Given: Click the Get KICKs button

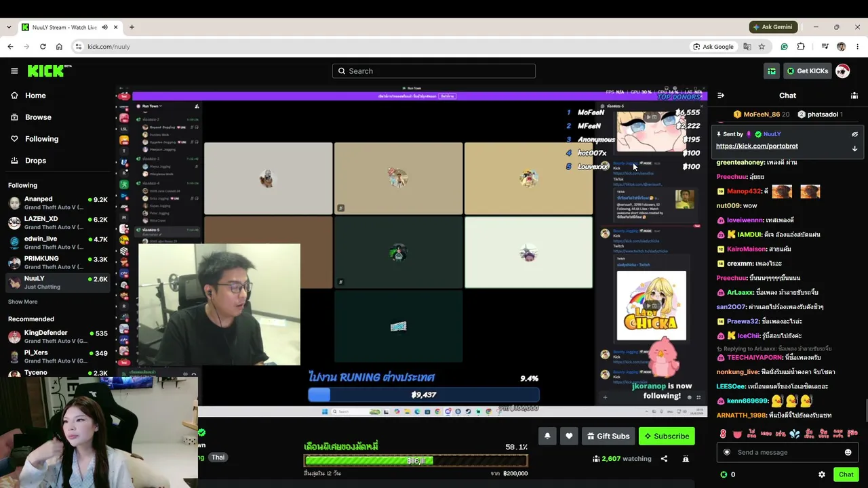Looking at the screenshot, I should point(807,71).
